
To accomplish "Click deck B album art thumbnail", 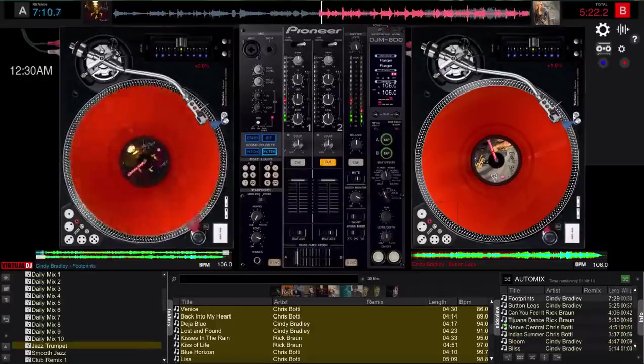I will pos(546,13).
